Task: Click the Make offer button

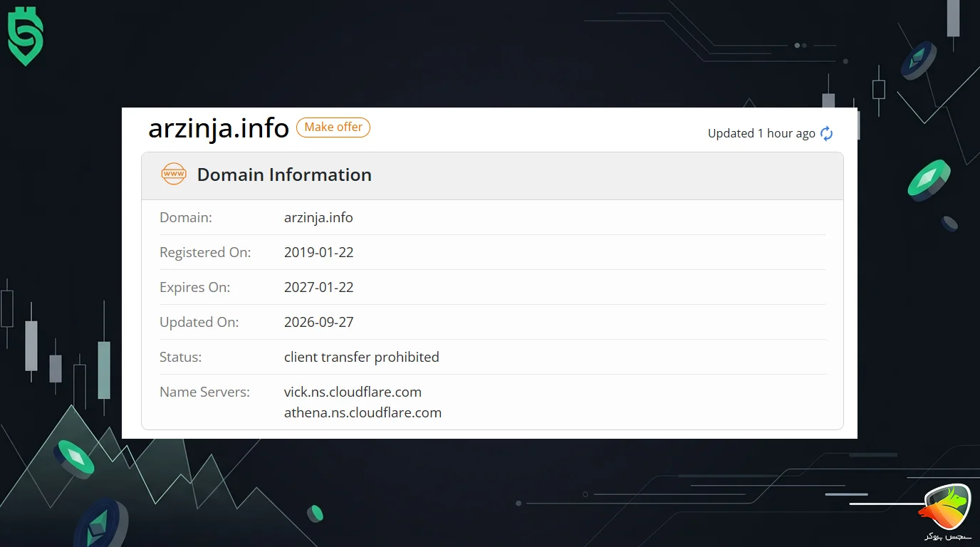Action: click(333, 127)
